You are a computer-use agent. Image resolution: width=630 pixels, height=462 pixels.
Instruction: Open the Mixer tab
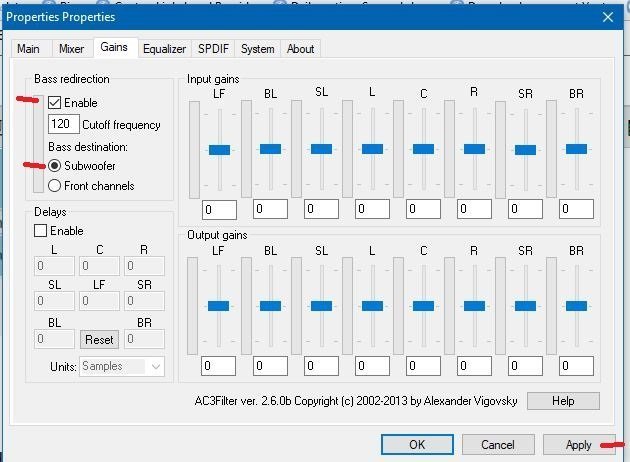coord(72,49)
